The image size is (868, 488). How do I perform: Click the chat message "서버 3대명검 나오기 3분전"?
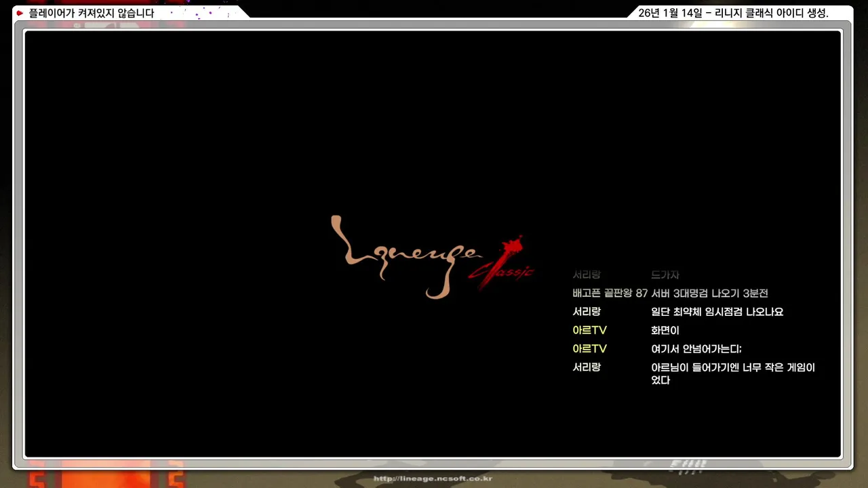pyautogui.click(x=709, y=293)
